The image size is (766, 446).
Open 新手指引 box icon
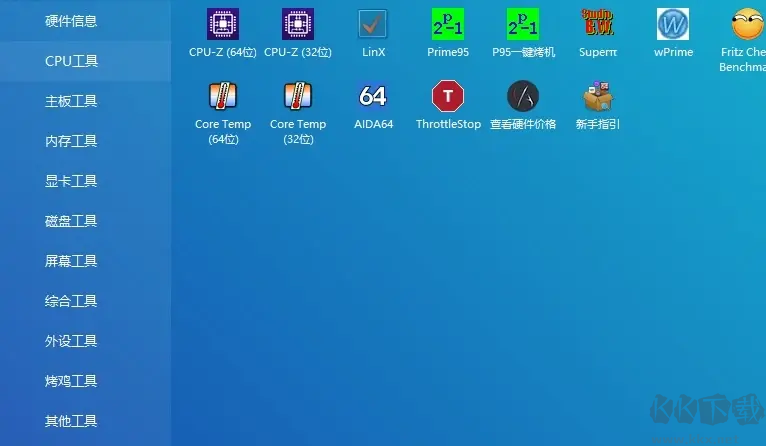coord(598,96)
